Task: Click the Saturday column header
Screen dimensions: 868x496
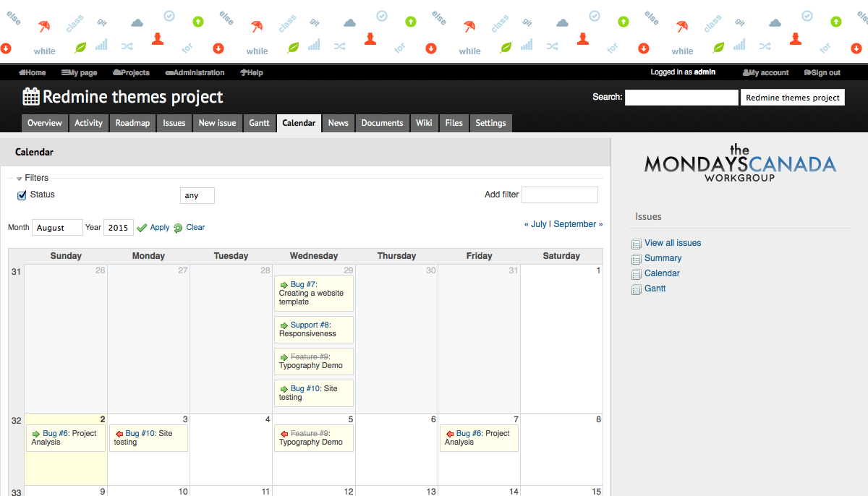Action: [561, 256]
